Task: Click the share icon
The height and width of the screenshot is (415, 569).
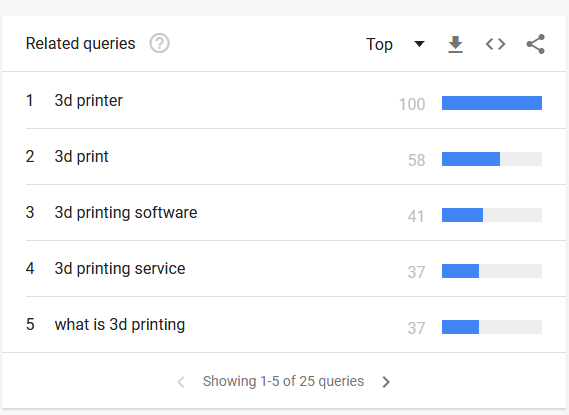Action: click(536, 44)
